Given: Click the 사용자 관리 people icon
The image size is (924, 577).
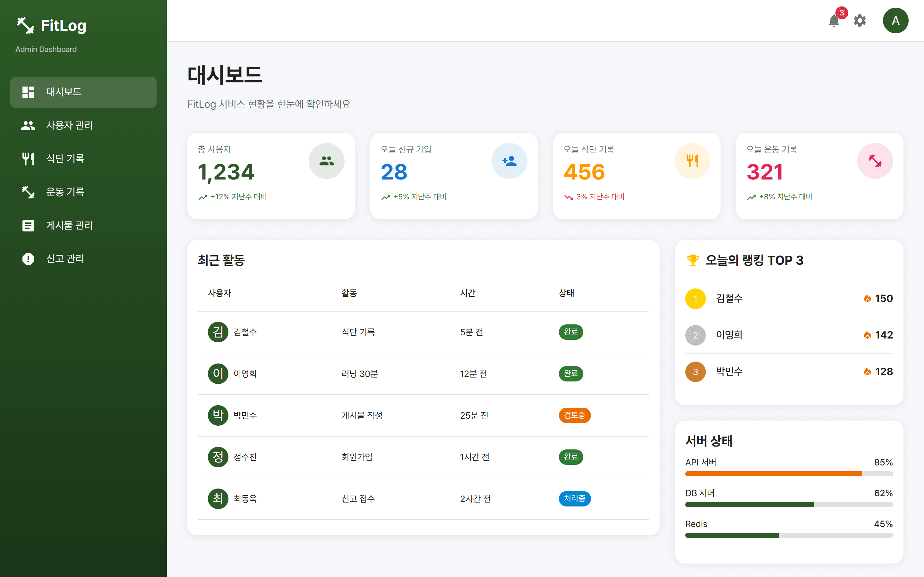Looking at the screenshot, I should [x=28, y=125].
